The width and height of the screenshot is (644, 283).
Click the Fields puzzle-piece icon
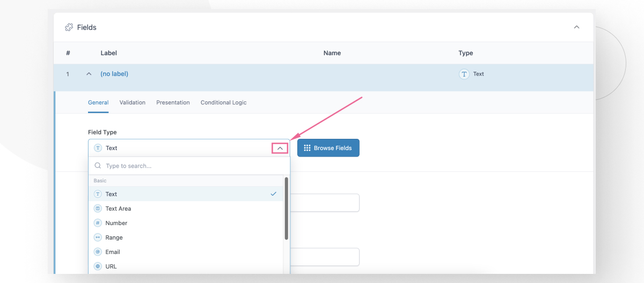[69, 27]
